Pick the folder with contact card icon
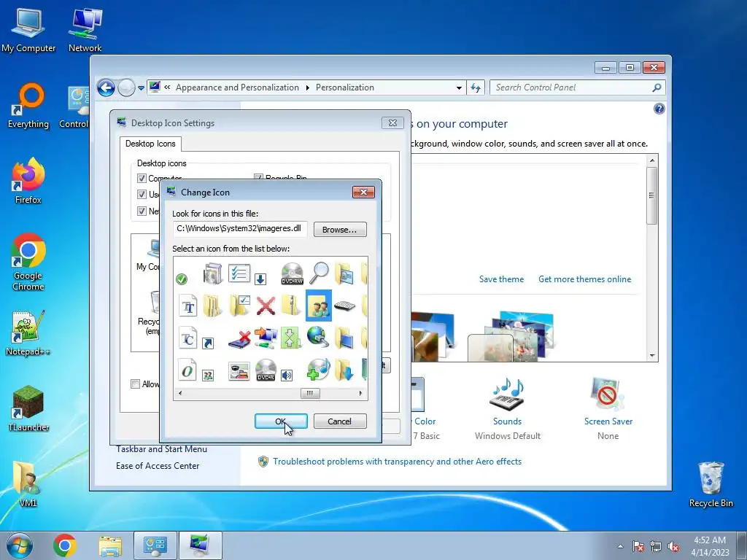Image resolution: width=747 pixels, height=560 pixels. coord(344,274)
